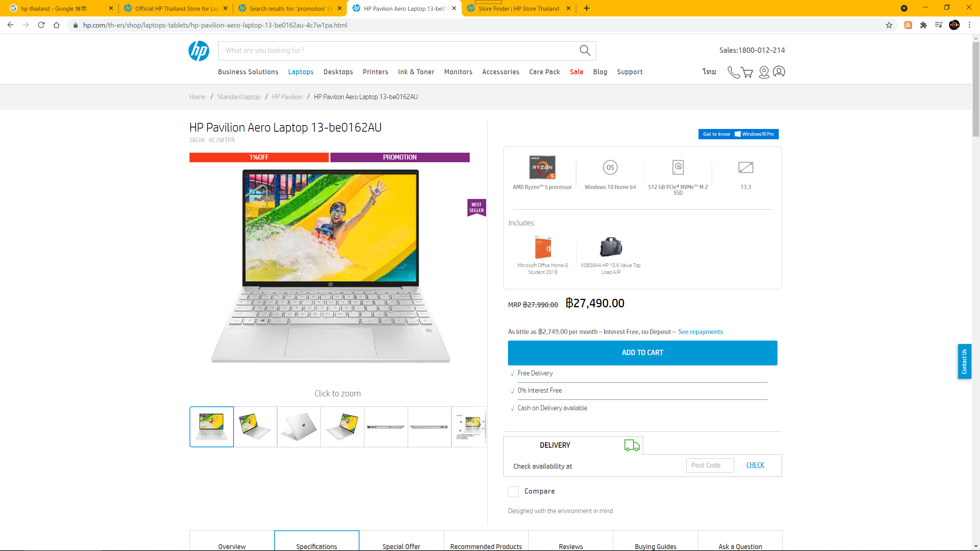Switch to the Specifications tab
The height and width of the screenshot is (551, 980).
point(317,541)
